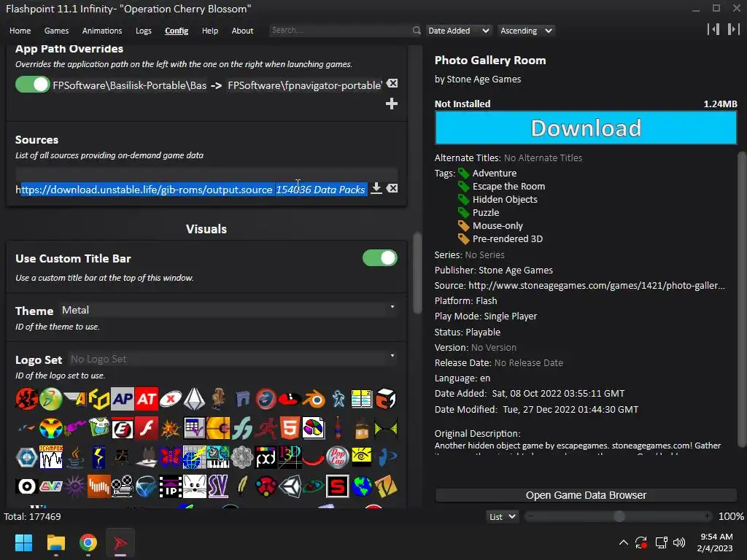Viewport: 747px width, 560px height.
Task: Click the Mouse-only orange tag icon
Action: [x=463, y=226]
